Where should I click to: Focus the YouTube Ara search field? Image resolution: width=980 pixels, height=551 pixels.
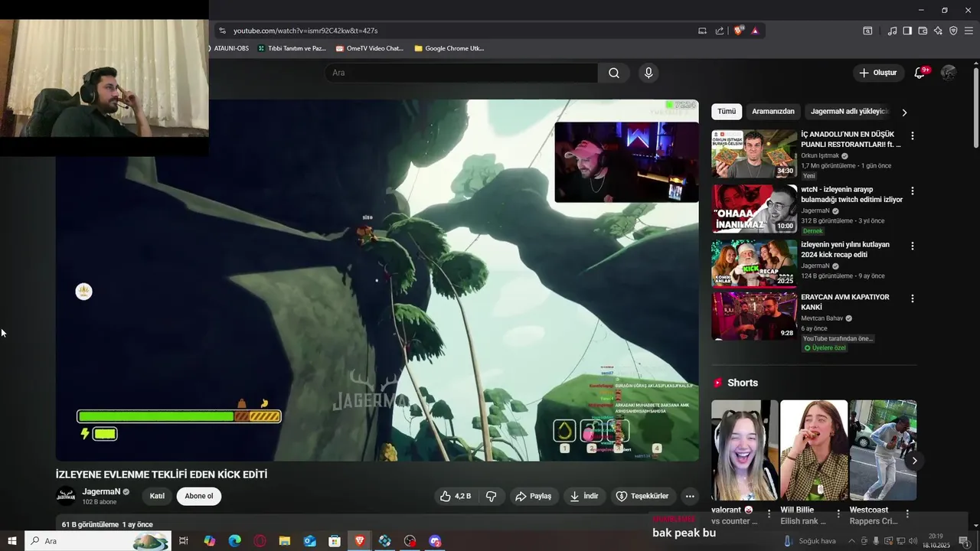coord(462,73)
